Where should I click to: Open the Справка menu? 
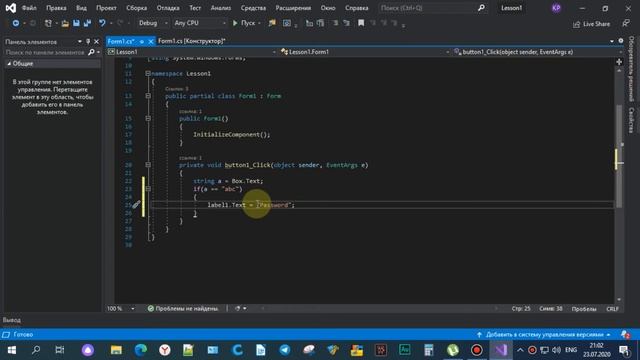[356, 8]
